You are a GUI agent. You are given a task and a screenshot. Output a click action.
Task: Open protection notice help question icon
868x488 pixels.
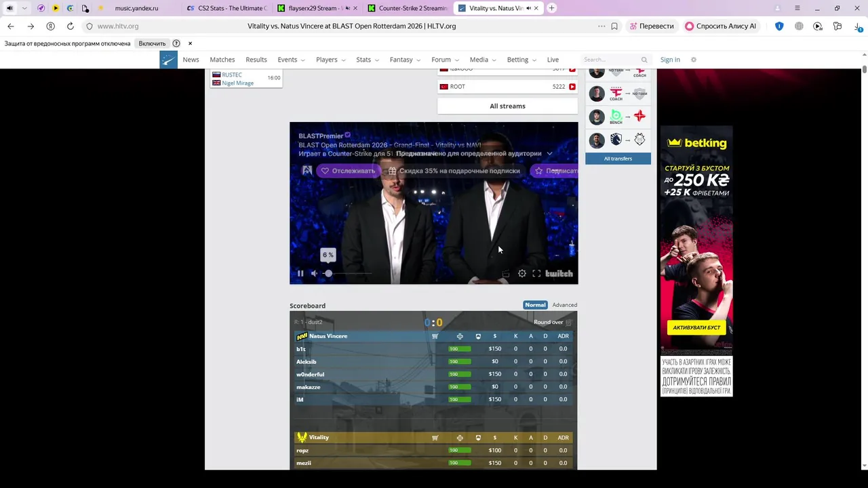tap(176, 43)
